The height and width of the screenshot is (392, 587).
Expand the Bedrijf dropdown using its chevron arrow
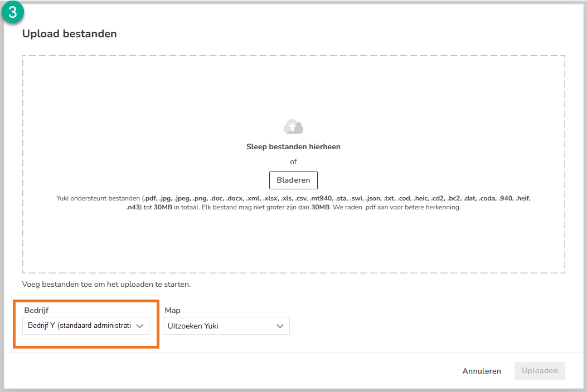(x=139, y=326)
